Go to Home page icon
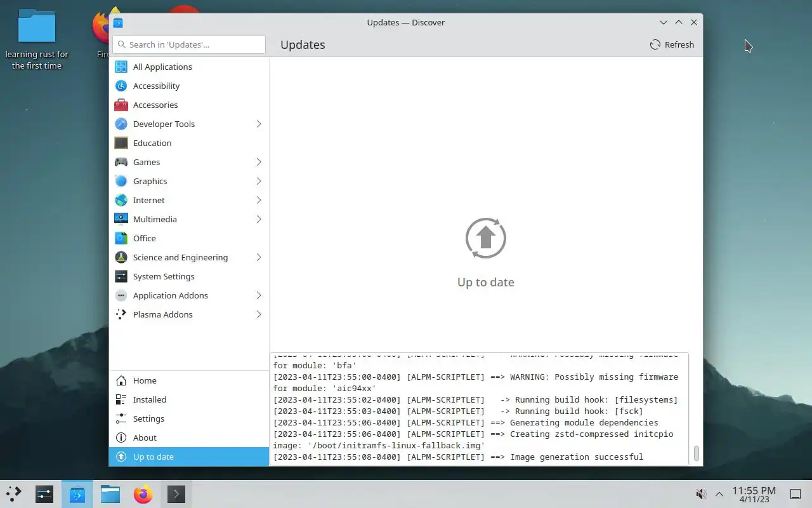This screenshot has width=812, height=508. point(121,380)
